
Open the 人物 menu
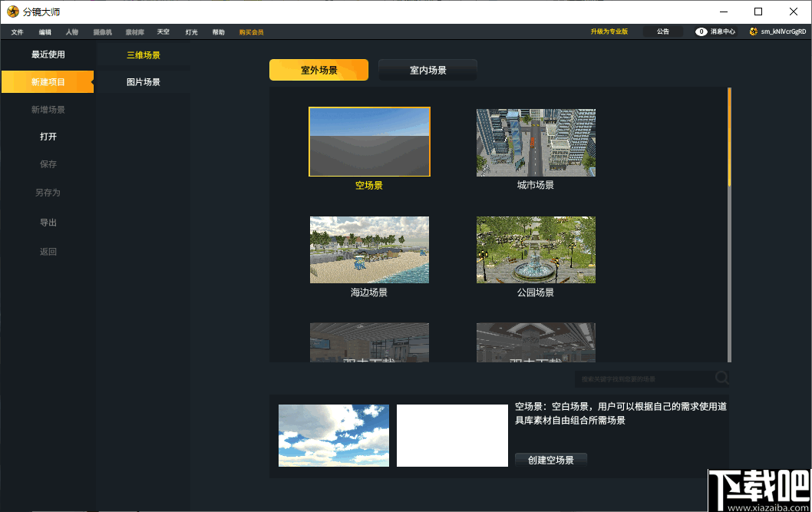coord(72,32)
